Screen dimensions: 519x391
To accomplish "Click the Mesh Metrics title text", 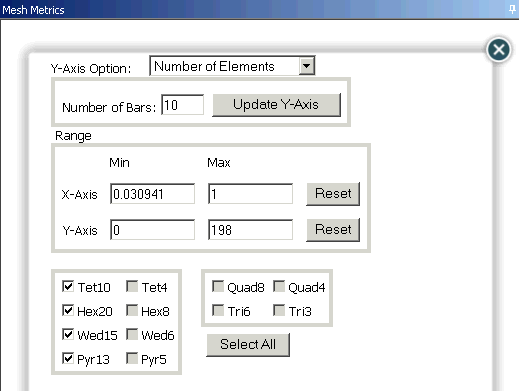I will point(33,10).
